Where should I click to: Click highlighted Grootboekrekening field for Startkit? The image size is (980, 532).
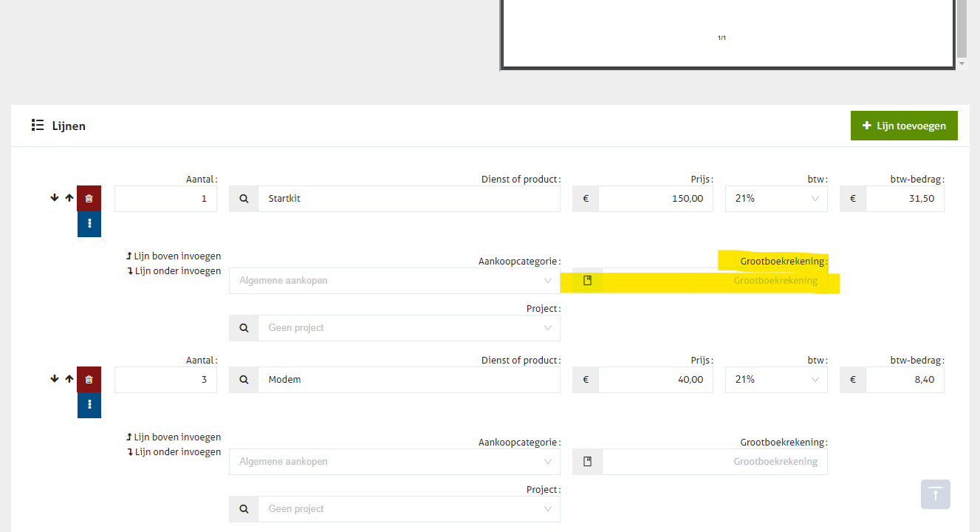[x=714, y=281]
